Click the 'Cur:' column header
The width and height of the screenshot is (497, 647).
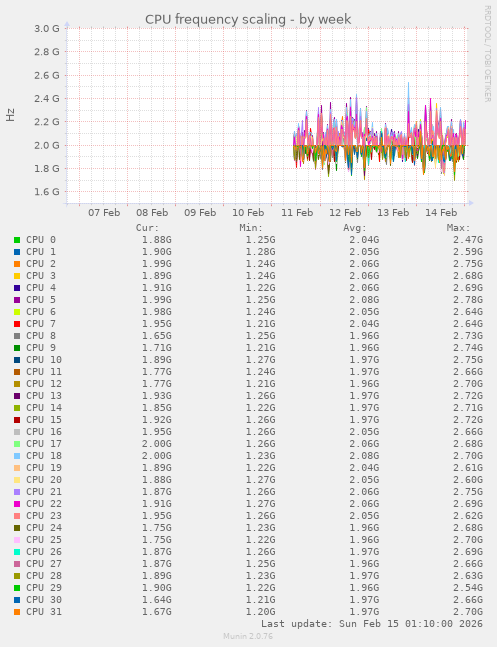[x=147, y=228]
